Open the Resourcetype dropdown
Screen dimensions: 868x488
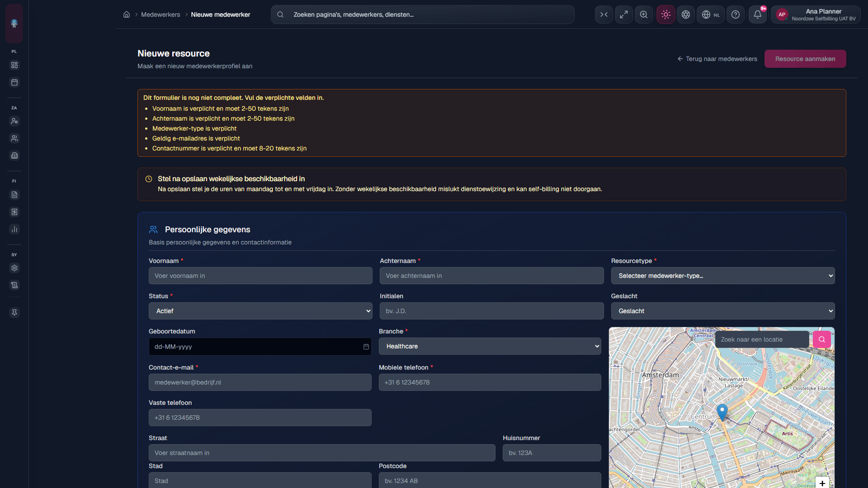[723, 276]
